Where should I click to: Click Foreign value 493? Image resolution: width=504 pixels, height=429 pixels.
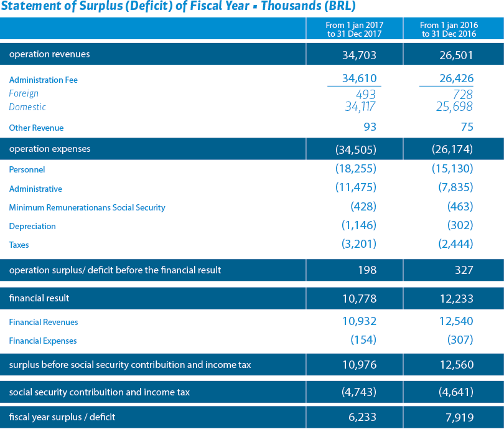pyautogui.click(x=366, y=94)
